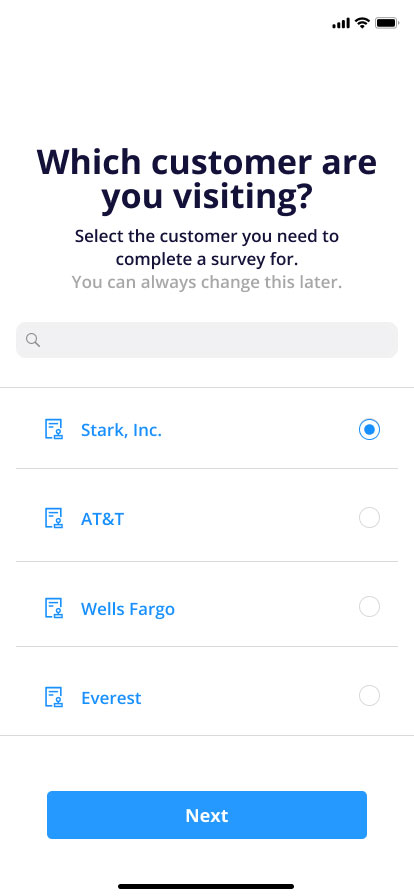The height and width of the screenshot is (896, 414).
Task: Click the customer icon beside AT&T
Action: pyautogui.click(x=54, y=518)
